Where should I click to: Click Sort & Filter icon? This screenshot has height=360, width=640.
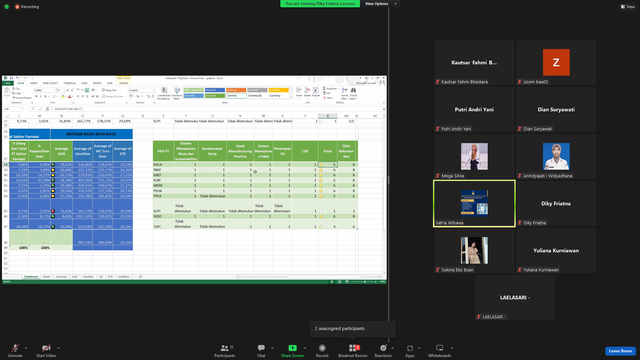(344, 93)
